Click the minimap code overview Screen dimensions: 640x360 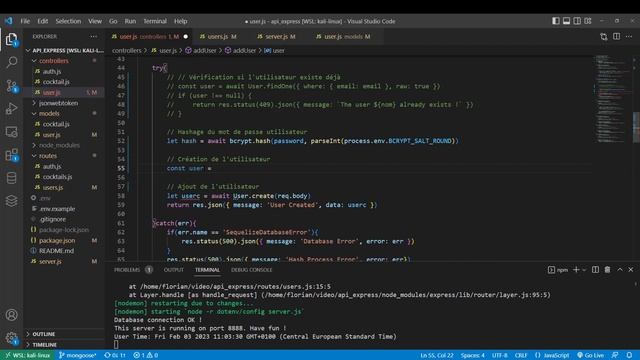612,98
